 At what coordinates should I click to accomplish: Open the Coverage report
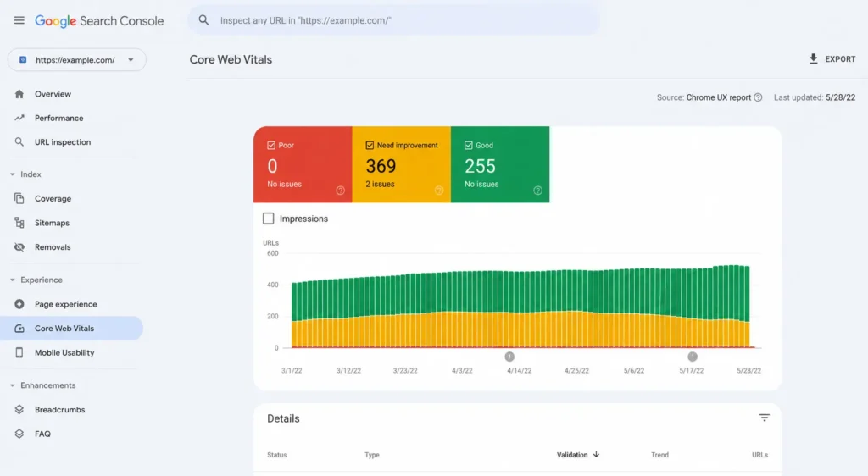point(72,198)
